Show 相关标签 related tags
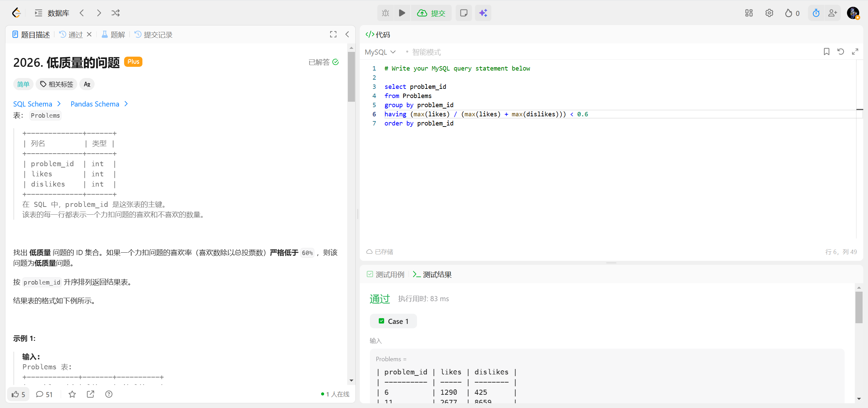This screenshot has width=868, height=408. point(57,84)
